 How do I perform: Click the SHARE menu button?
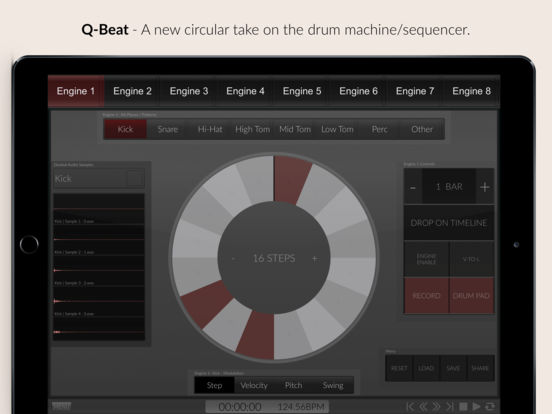coord(480,368)
